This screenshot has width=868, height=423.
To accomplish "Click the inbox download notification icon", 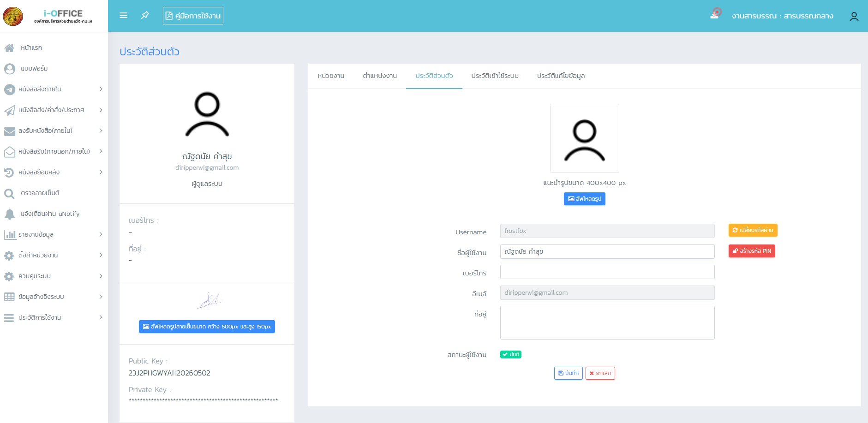I will tap(715, 14).
